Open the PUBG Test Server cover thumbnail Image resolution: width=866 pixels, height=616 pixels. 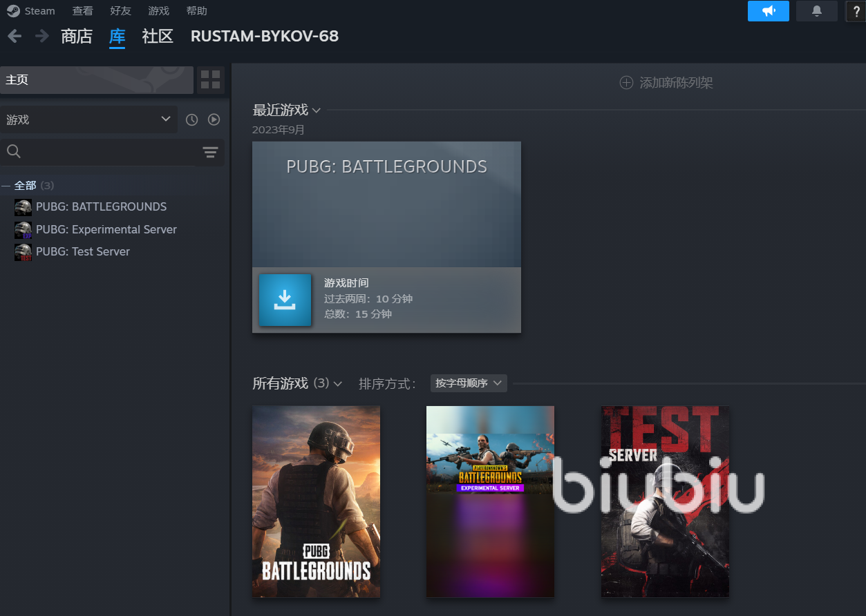point(664,501)
